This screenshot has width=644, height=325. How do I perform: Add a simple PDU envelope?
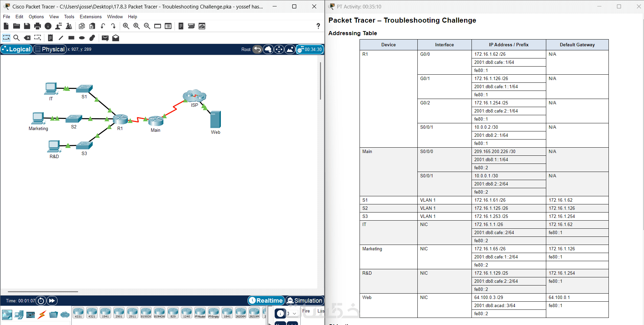point(105,38)
